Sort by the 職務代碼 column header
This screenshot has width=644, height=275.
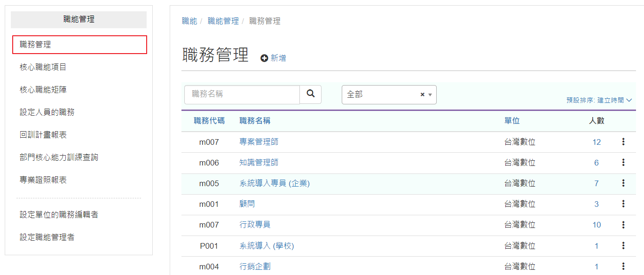tap(209, 121)
